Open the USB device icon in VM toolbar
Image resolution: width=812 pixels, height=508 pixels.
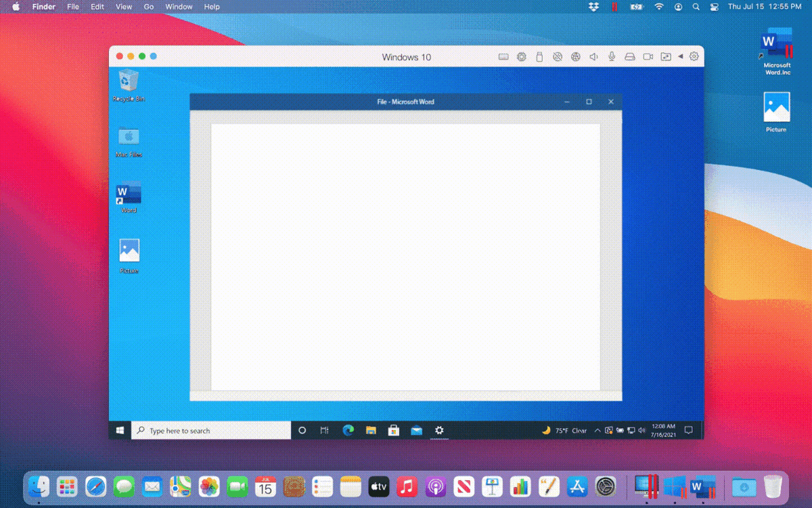(x=539, y=57)
